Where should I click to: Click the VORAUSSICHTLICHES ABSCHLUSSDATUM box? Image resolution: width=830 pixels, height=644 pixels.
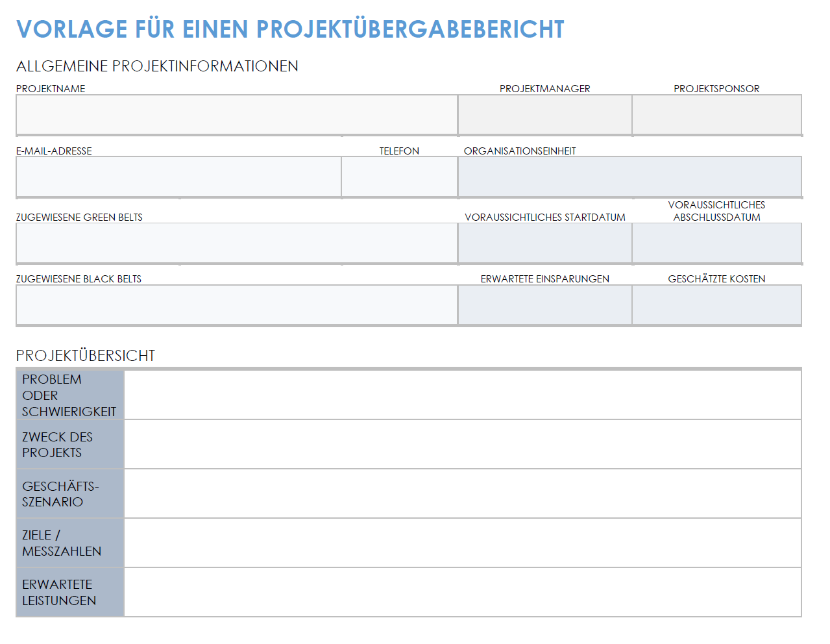[x=716, y=243]
